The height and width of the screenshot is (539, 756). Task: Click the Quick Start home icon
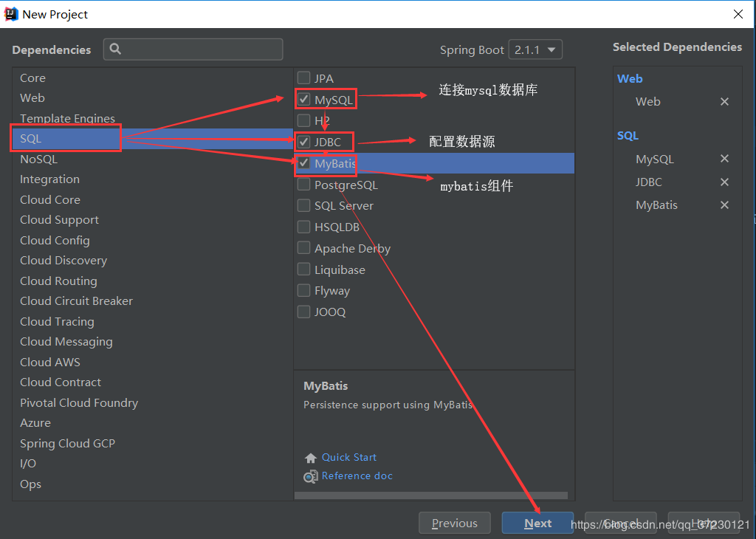click(311, 458)
